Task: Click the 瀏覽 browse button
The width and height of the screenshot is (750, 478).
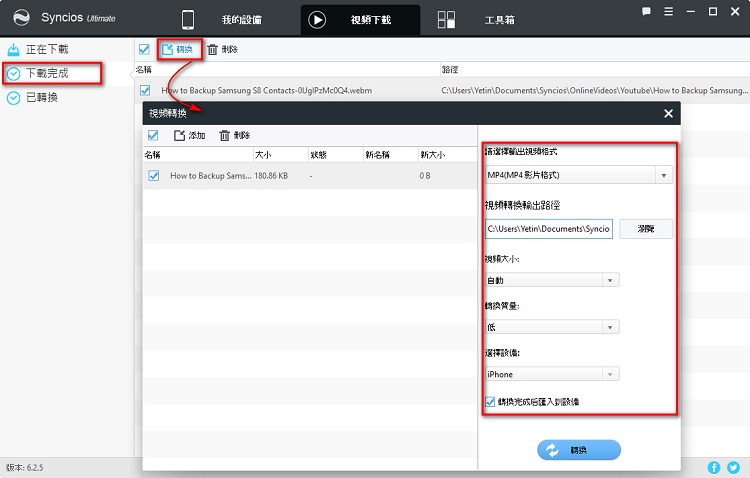Action: pos(646,229)
